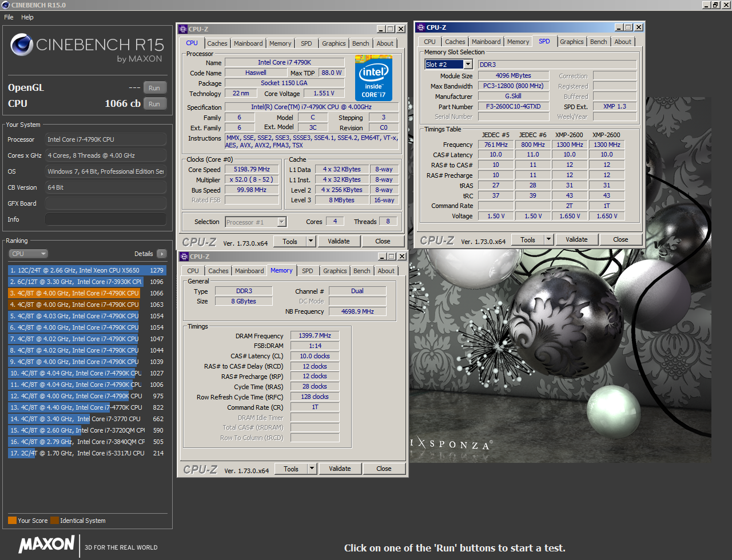
Task: Select ranking row Core i7-3930K
Action: pyautogui.click(x=86, y=282)
